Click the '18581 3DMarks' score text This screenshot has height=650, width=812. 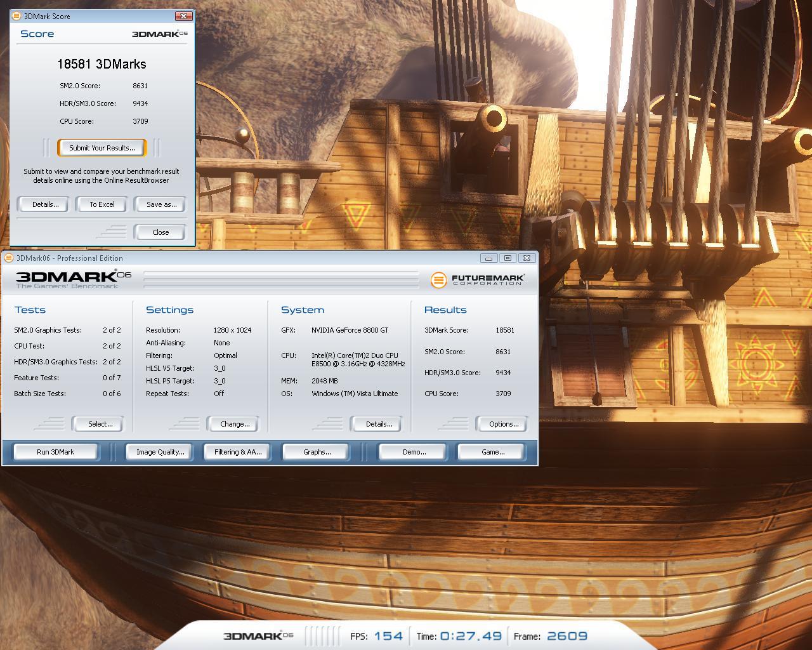pos(101,64)
